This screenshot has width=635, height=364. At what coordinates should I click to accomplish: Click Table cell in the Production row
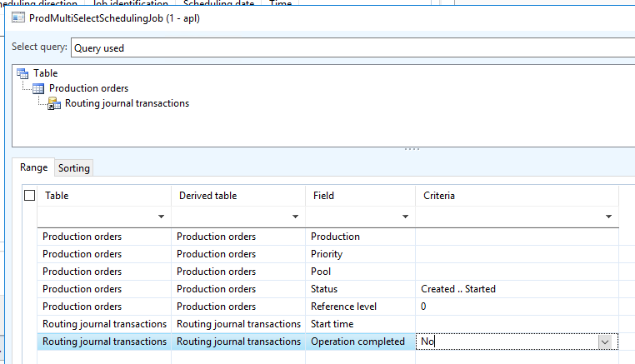(104, 237)
